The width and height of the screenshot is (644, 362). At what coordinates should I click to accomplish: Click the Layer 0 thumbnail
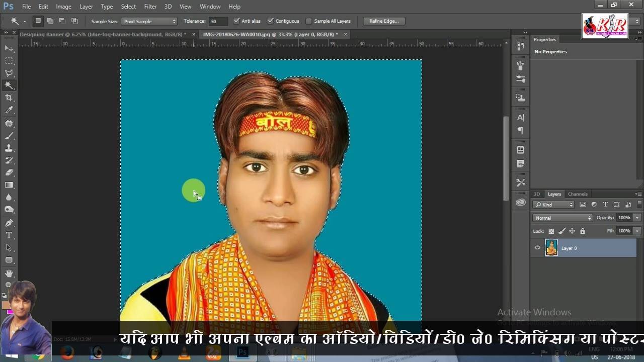pyautogui.click(x=552, y=248)
